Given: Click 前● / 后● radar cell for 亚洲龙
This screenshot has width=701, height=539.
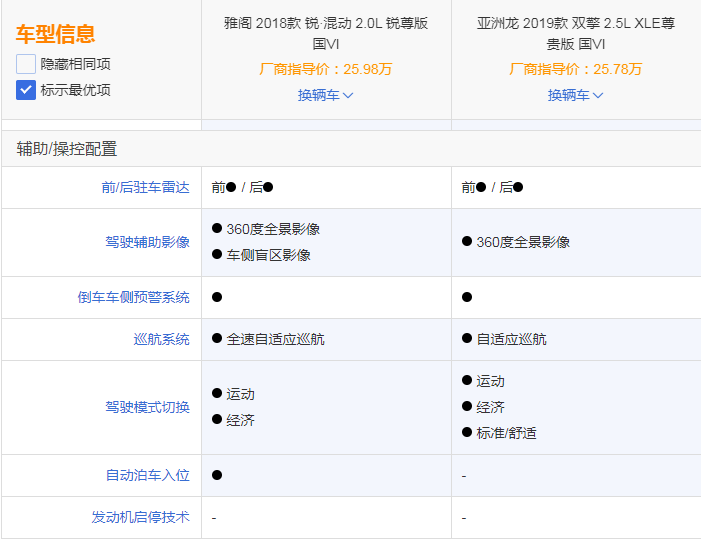Looking at the screenshot, I should click(x=492, y=187).
